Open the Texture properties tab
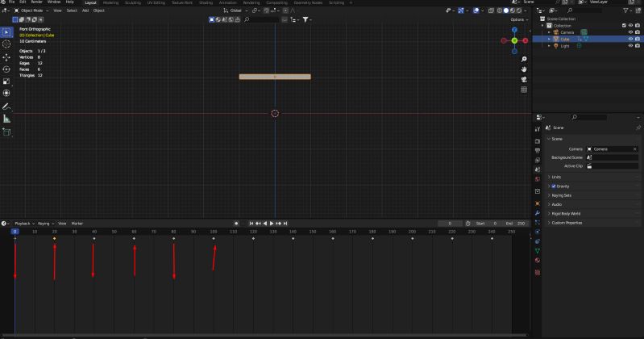Screen dimensions: 644x339 (x=538, y=272)
